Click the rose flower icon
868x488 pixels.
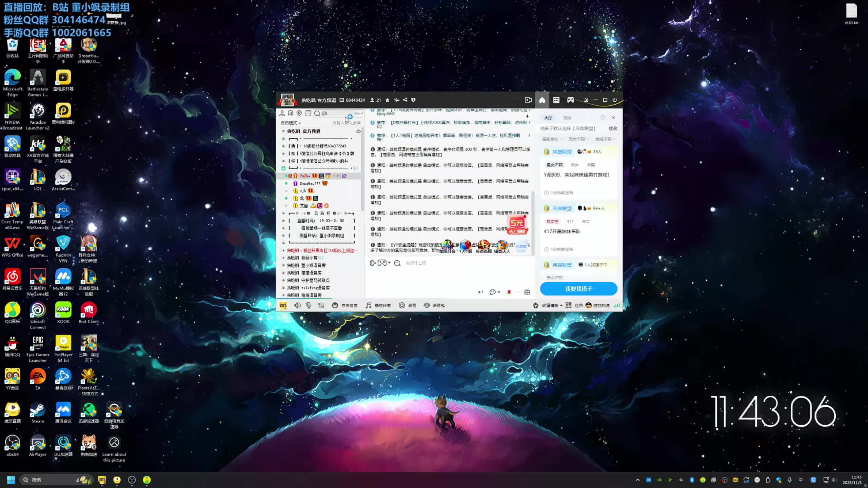509,292
